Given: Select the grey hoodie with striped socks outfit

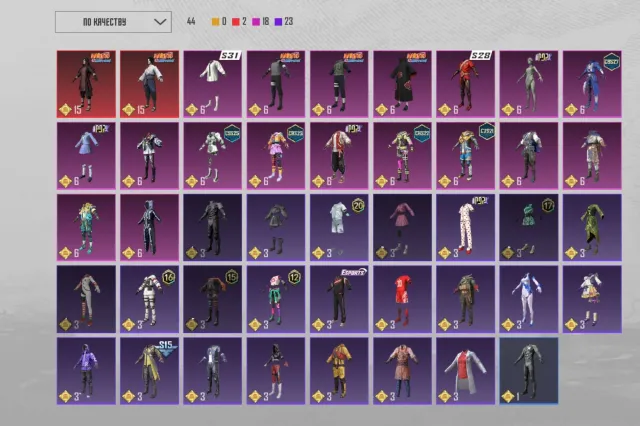Looking at the screenshot, I should tap(86, 300).
